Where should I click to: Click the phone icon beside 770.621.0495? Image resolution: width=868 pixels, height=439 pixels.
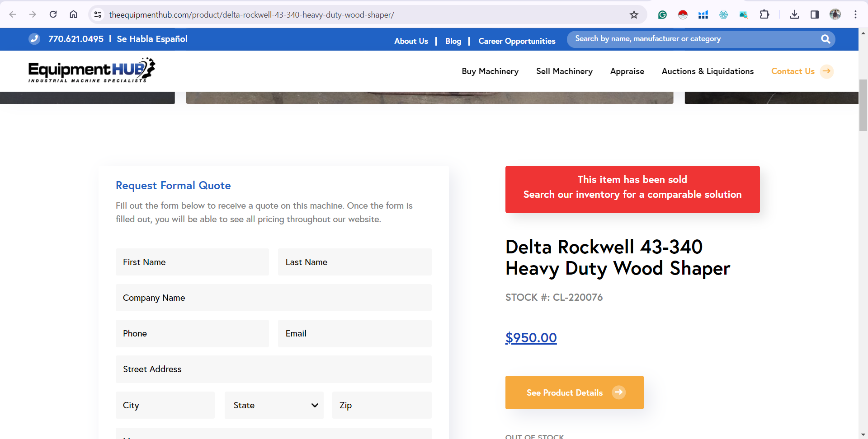[x=34, y=39]
